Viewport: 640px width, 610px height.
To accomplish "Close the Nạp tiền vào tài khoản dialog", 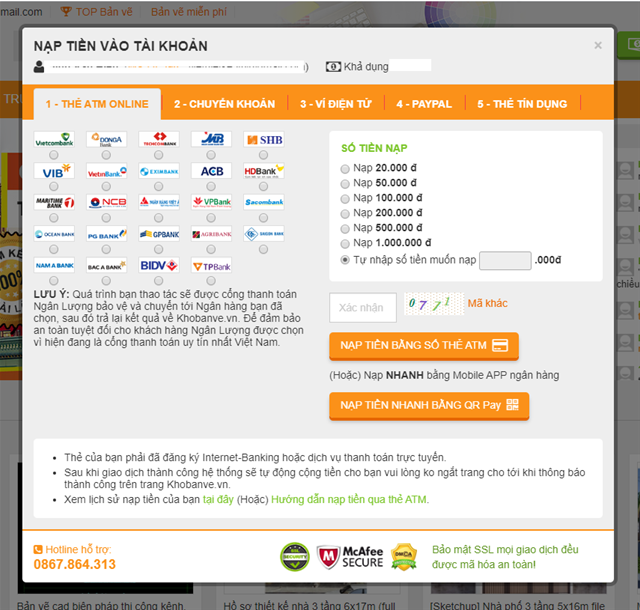I will (598, 45).
